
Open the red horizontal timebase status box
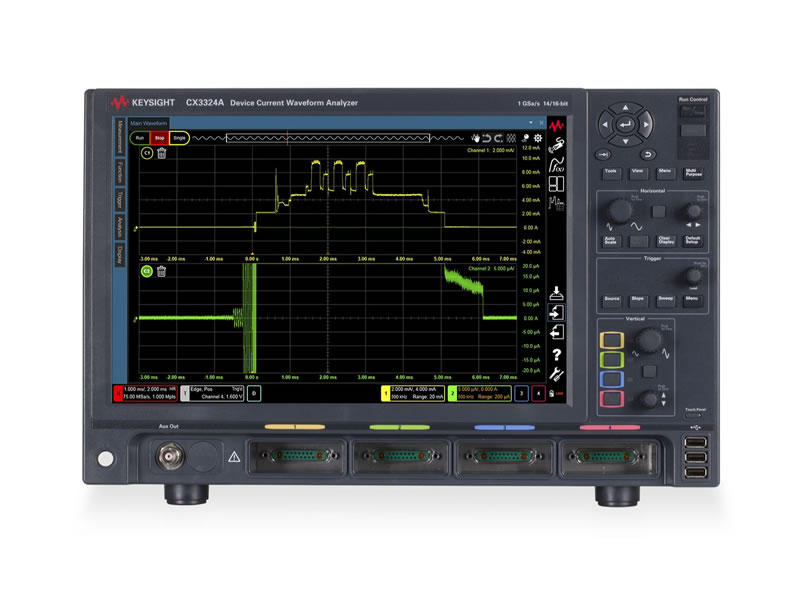(145, 393)
